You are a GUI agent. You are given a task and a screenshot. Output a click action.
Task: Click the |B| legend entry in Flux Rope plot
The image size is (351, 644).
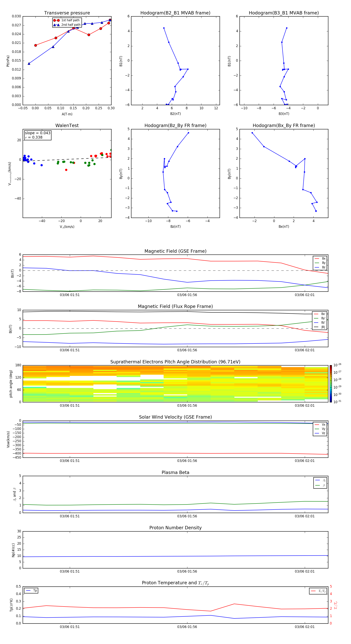(x=320, y=327)
